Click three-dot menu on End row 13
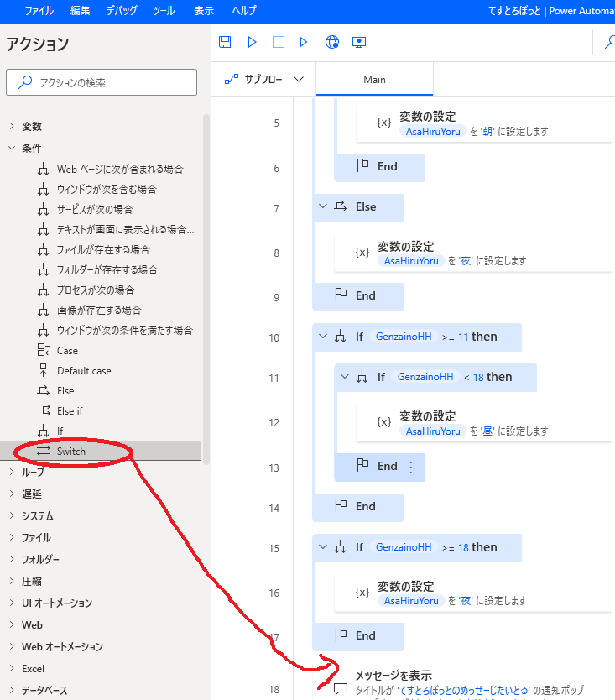 [x=411, y=467]
